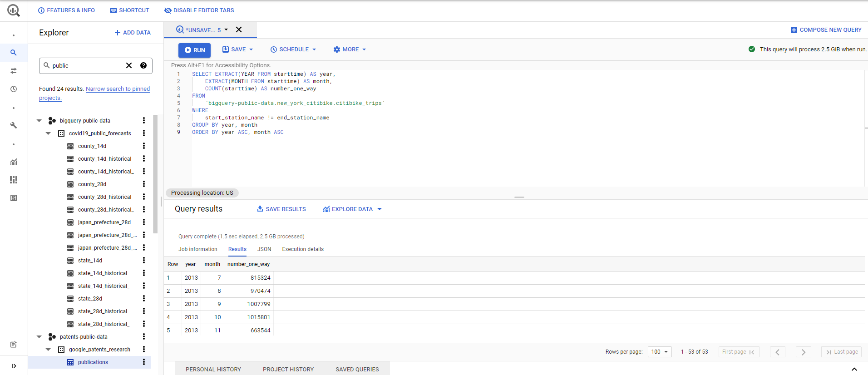
Task: Open actions menu for publications table
Action: [144, 362]
